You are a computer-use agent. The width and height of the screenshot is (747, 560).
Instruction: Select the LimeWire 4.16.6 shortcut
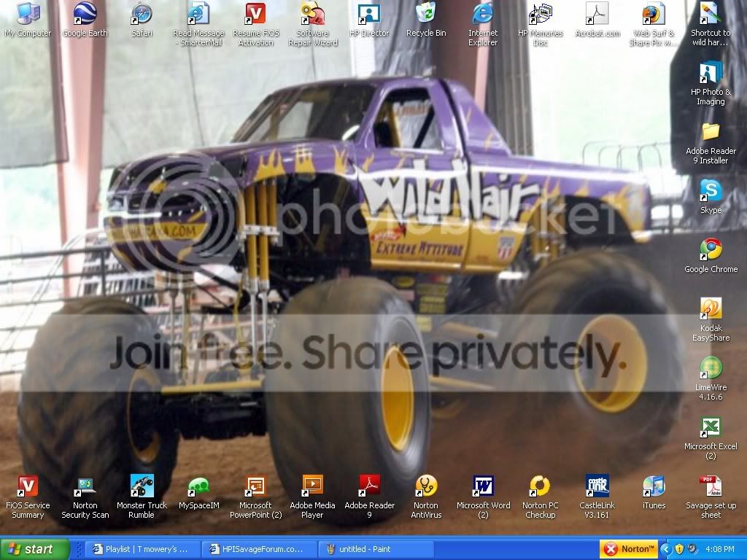pos(711,379)
